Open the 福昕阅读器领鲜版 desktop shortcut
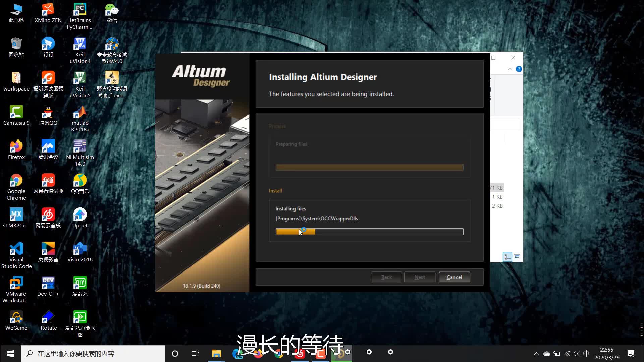Image resolution: width=644 pixels, height=362 pixels. (x=48, y=84)
